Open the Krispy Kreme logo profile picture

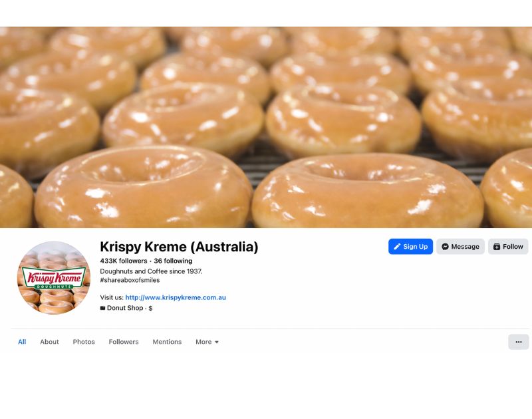pos(53,277)
